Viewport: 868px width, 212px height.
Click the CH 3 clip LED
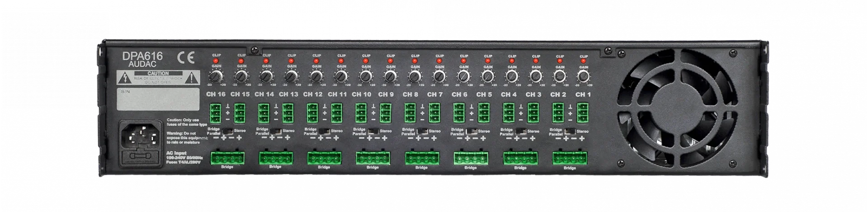pyautogui.click(x=535, y=61)
